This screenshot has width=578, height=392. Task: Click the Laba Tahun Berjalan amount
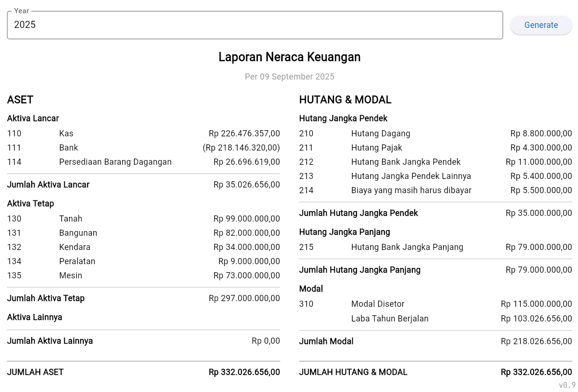tap(536, 319)
